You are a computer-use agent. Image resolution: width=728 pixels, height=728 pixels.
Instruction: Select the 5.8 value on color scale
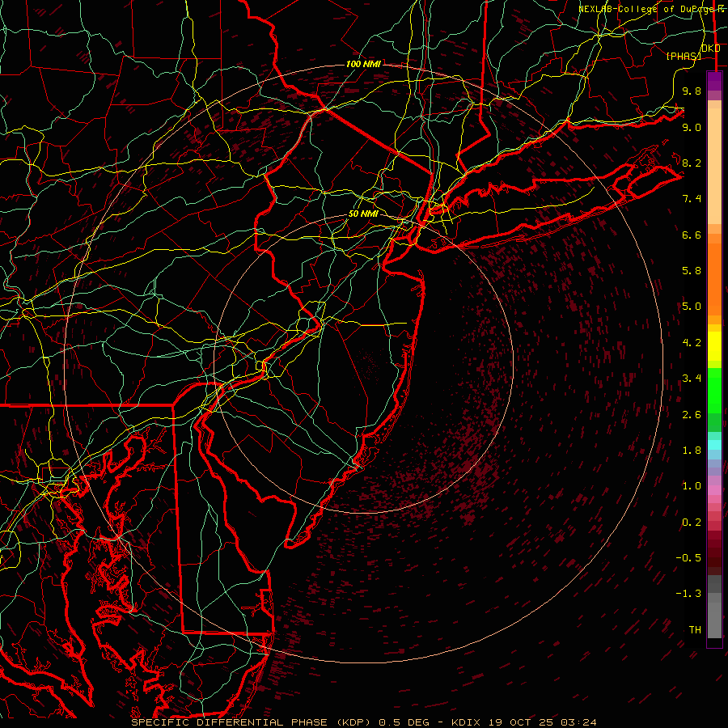point(692,271)
